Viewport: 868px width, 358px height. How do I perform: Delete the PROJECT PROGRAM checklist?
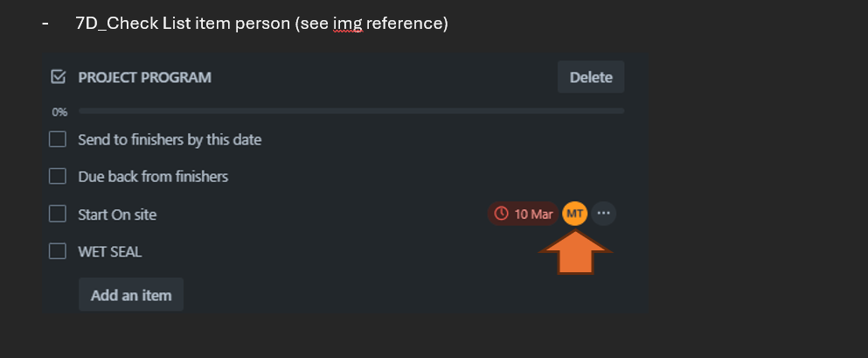tap(591, 77)
